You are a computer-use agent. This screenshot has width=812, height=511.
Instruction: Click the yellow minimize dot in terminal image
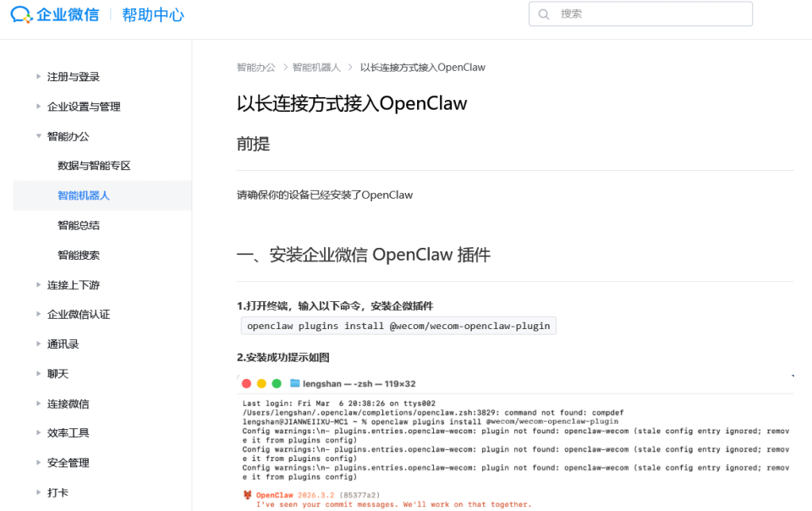(261, 383)
